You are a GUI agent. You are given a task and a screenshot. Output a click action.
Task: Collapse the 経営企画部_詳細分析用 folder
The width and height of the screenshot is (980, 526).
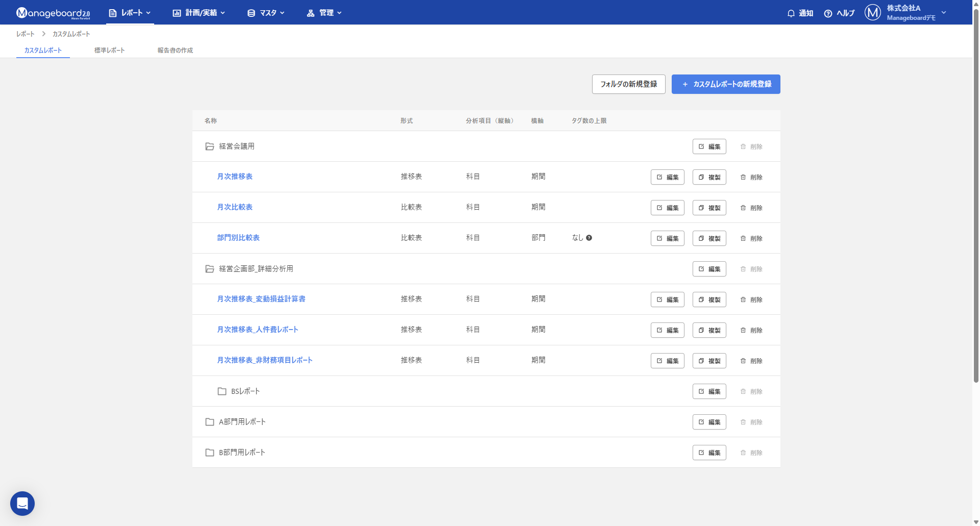209,269
